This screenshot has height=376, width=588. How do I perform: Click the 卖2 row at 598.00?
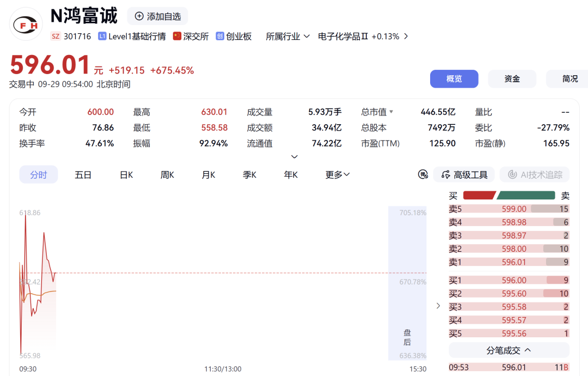[509, 249]
